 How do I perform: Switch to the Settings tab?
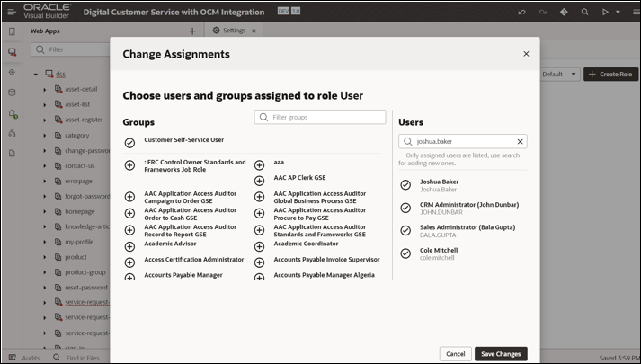tap(235, 31)
